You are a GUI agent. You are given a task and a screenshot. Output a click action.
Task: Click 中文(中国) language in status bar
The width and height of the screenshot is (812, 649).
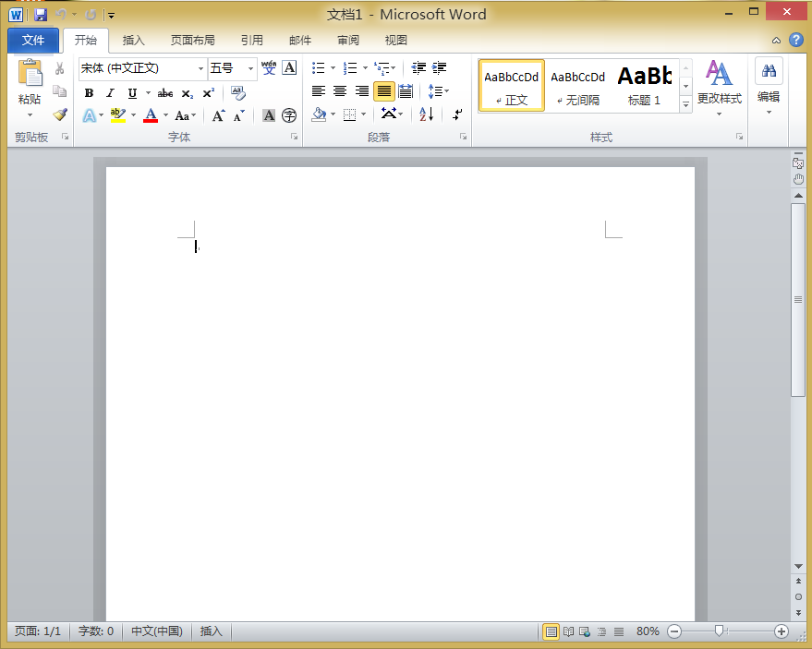[157, 631]
